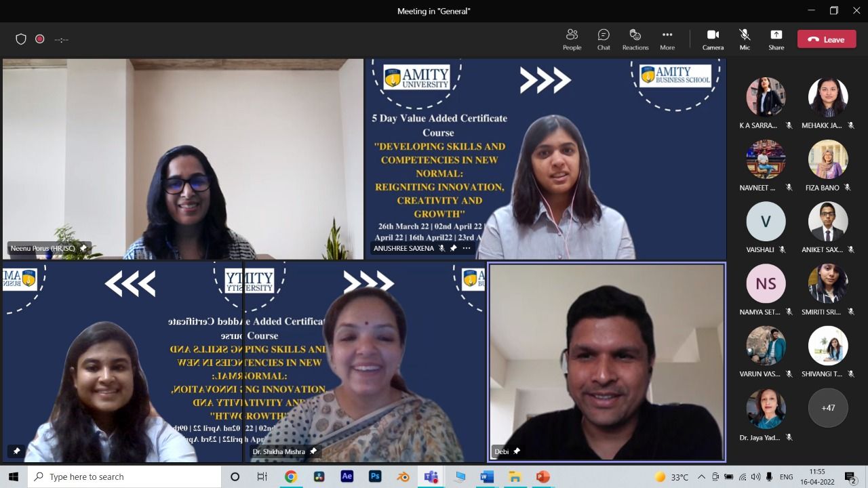This screenshot has width=868, height=488.
Task: Click pin icon beside Anushree Saxena's name
Action: (x=453, y=248)
